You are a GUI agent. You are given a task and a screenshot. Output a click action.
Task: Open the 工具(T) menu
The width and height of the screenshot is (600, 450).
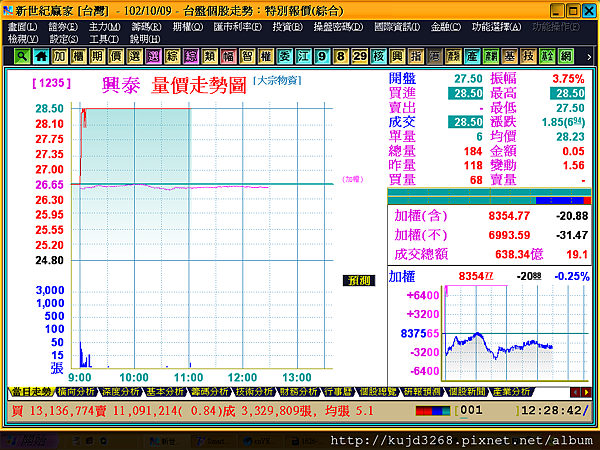(104, 39)
